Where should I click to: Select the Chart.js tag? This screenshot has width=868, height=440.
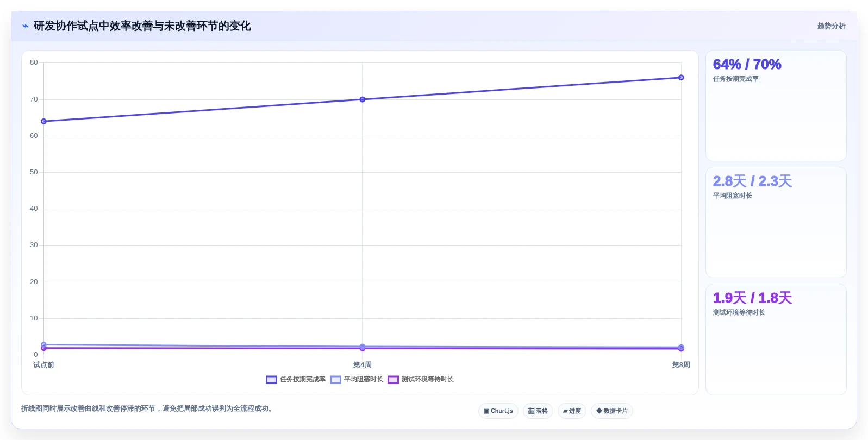(x=498, y=411)
